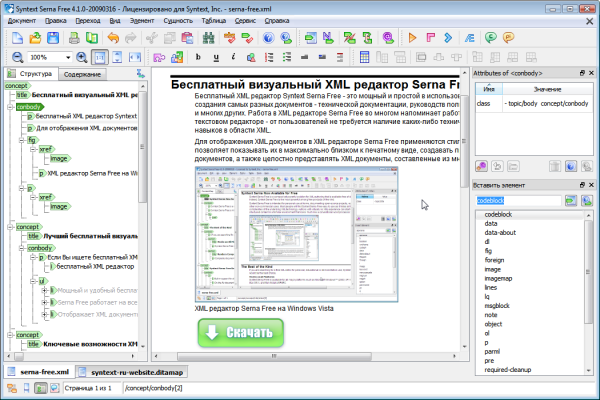This screenshot has height=400, width=600.
Task: Expand the li item starting 'Мощный и удобный'
Action: [x=45, y=291]
